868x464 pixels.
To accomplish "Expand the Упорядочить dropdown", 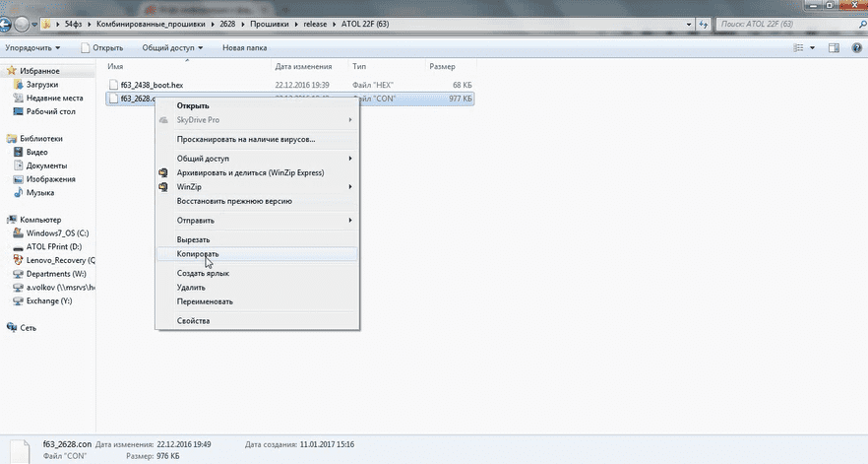I will [x=32, y=47].
